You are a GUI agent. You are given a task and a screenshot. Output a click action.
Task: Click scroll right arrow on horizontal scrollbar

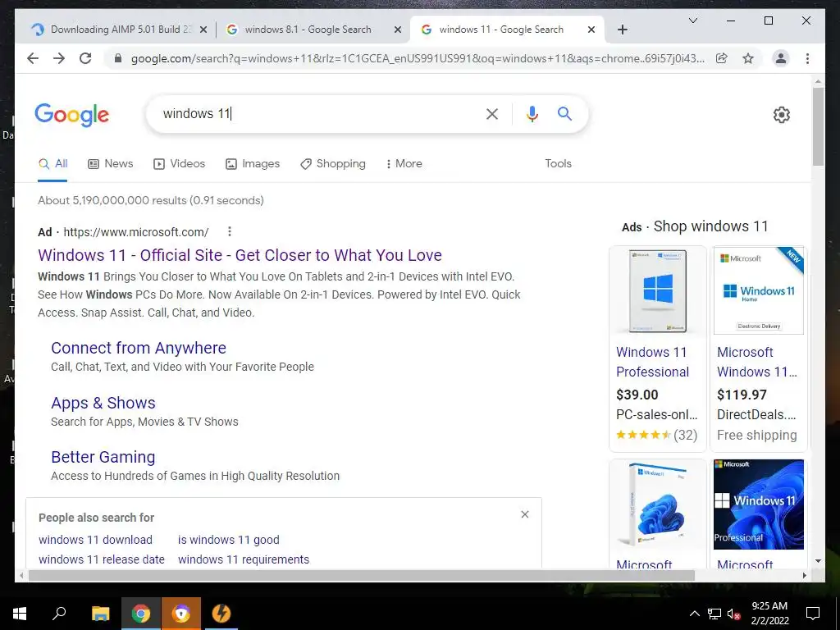[x=804, y=575]
